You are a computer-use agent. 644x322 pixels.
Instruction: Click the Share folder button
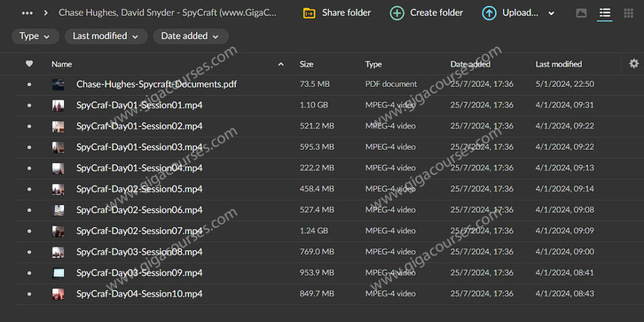(337, 13)
